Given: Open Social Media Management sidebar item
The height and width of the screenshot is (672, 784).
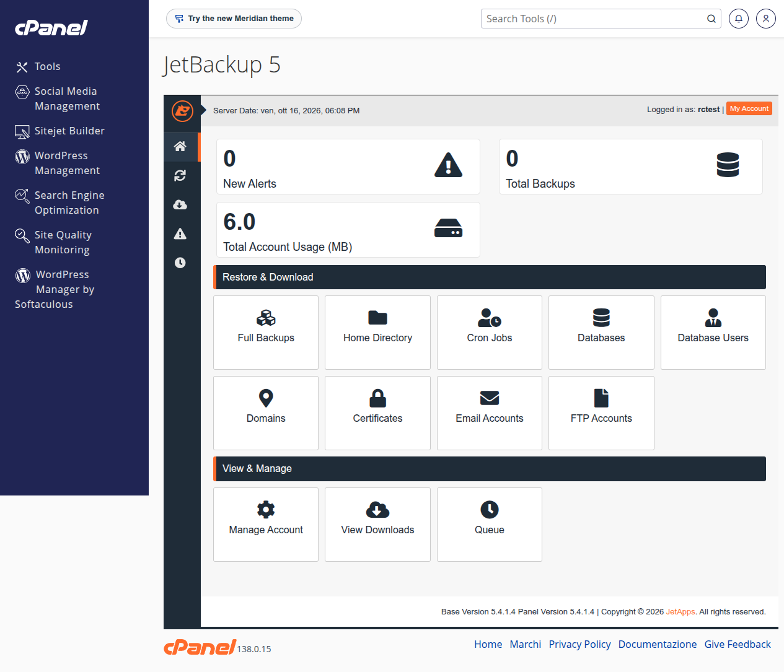Looking at the screenshot, I should [x=57, y=98].
